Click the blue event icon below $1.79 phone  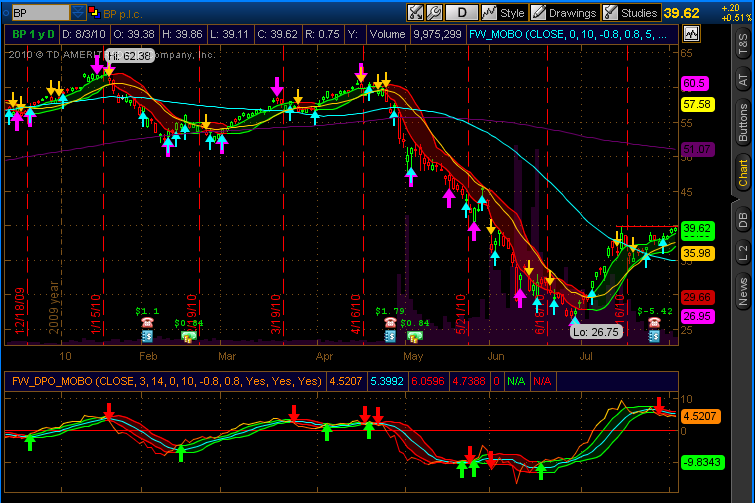pyautogui.click(x=390, y=336)
